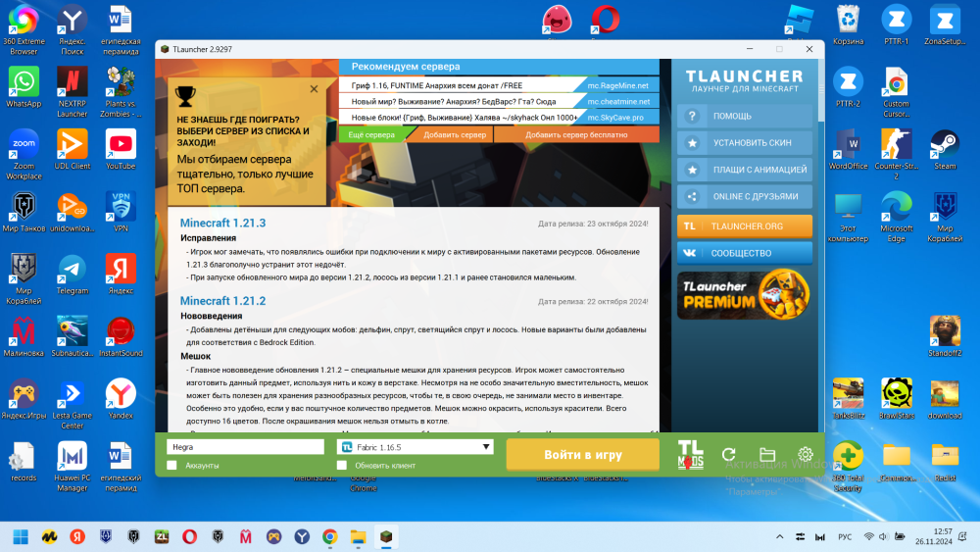Click Войти в игру button
The height and width of the screenshot is (552, 980).
pos(582,455)
